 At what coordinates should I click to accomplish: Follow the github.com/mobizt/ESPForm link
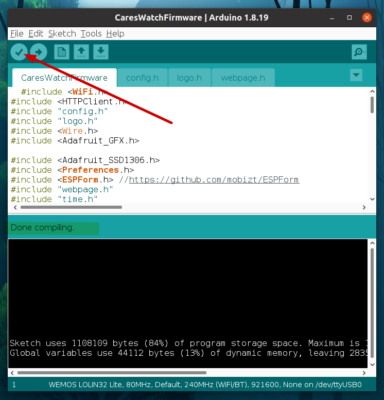click(214, 180)
